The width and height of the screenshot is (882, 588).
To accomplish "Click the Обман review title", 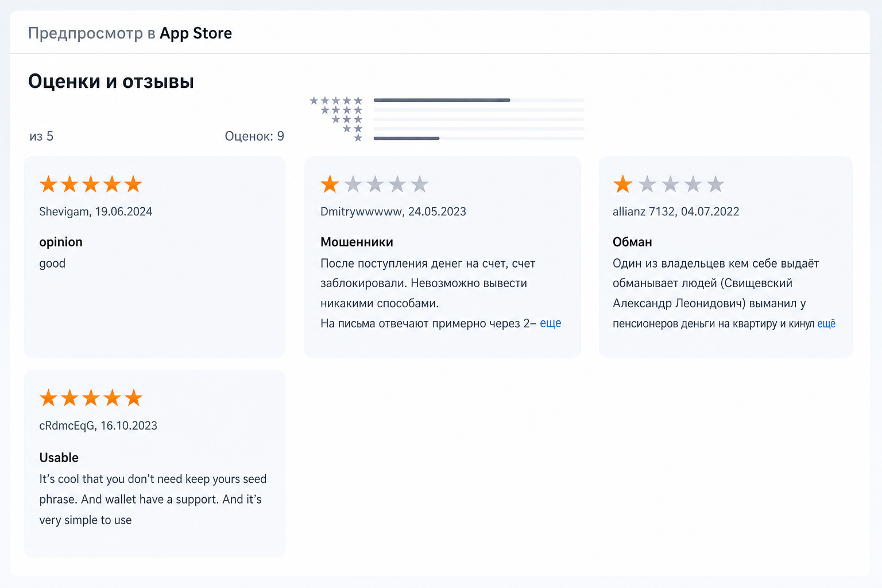I will pos(632,242).
